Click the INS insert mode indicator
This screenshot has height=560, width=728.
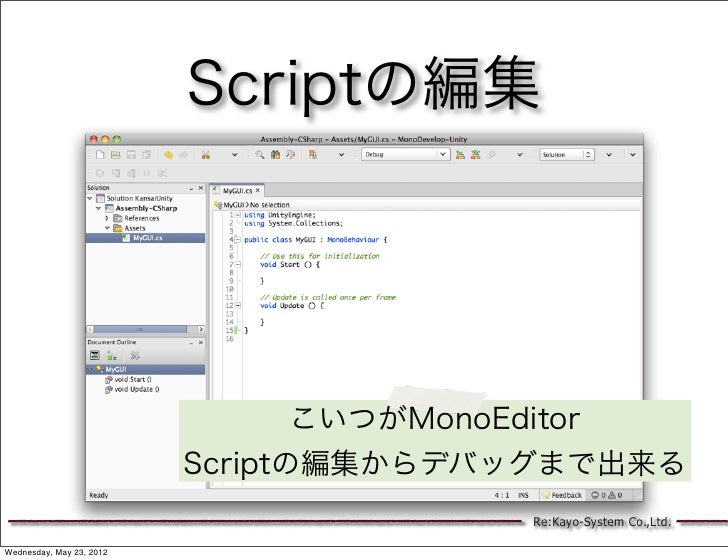point(523,495)
